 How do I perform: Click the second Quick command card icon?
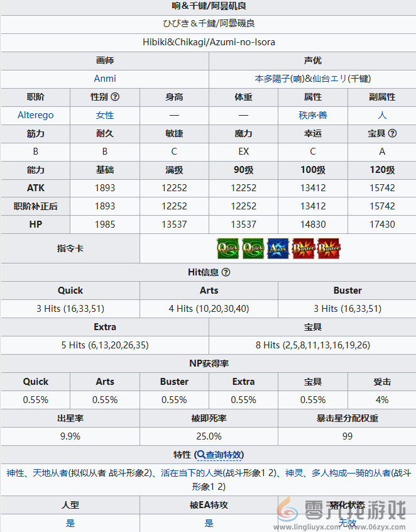coord(253,248)
